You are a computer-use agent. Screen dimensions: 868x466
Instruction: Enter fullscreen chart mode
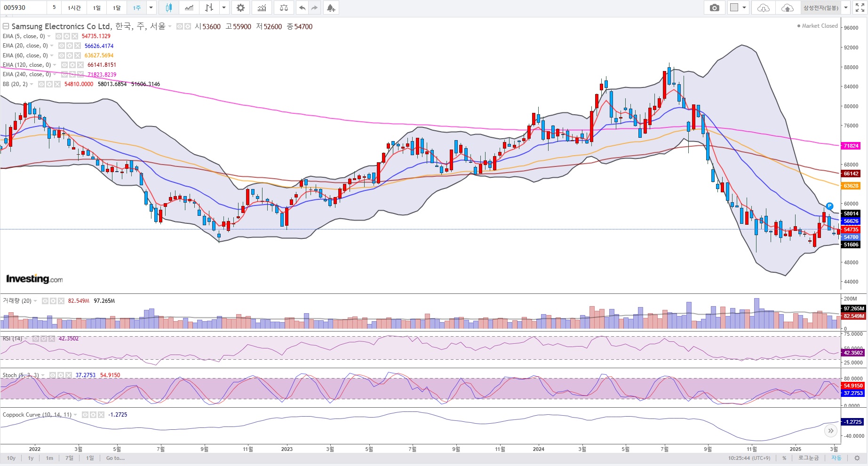[x=860, y=8]
